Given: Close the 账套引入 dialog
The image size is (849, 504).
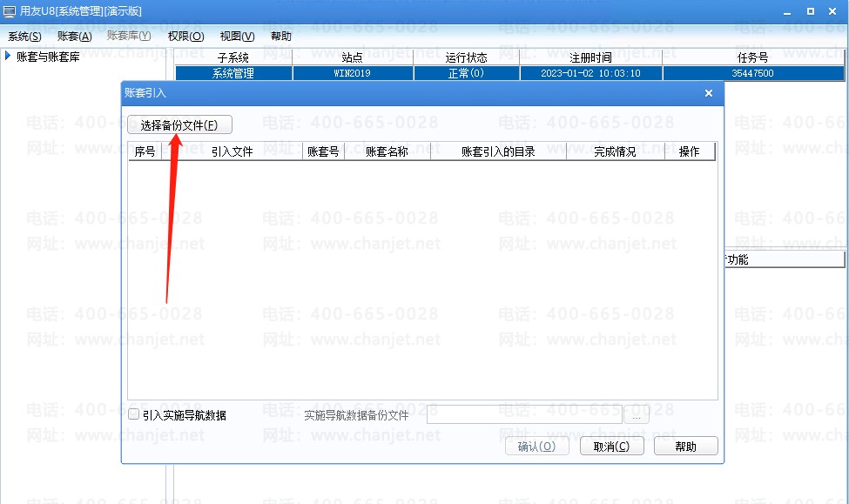Looking at the screenshot, I should pos(708,93).
